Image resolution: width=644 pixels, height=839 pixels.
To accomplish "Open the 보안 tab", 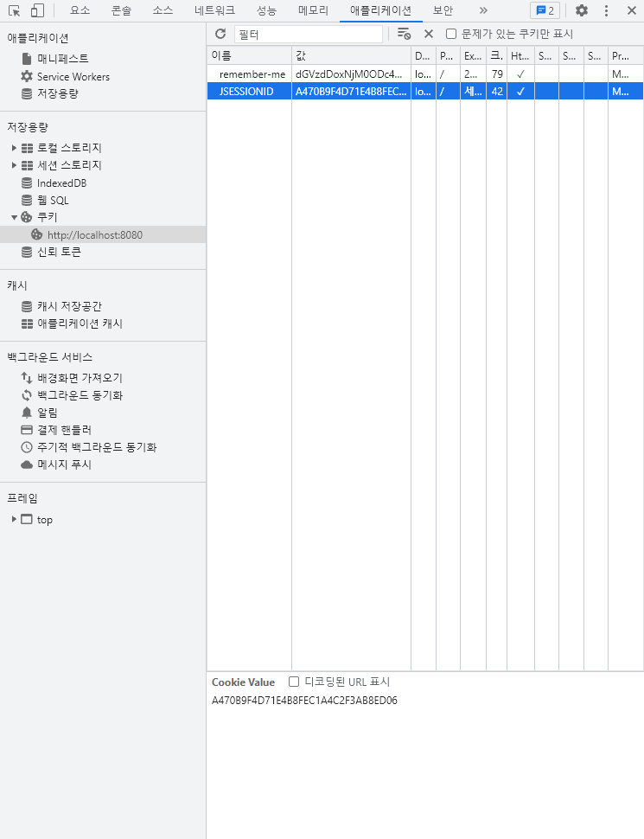I will [443, 10].
